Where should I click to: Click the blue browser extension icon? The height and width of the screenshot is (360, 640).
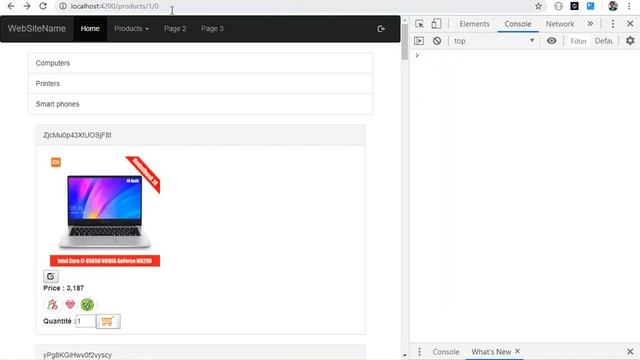tap(591, 6)
